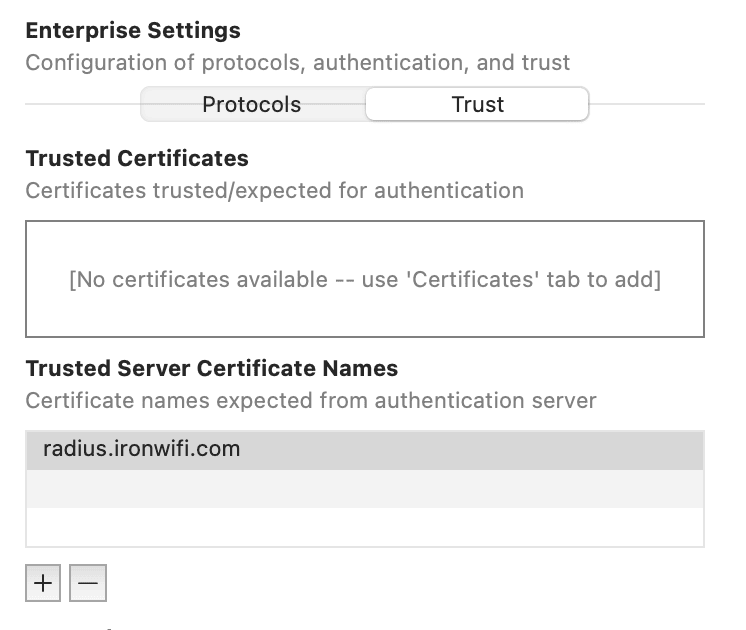Click the 'Certificates trusted/expected for authentication' description
Image resolution: width=746 pixels, height=630 pixels.
click(275, 191)
